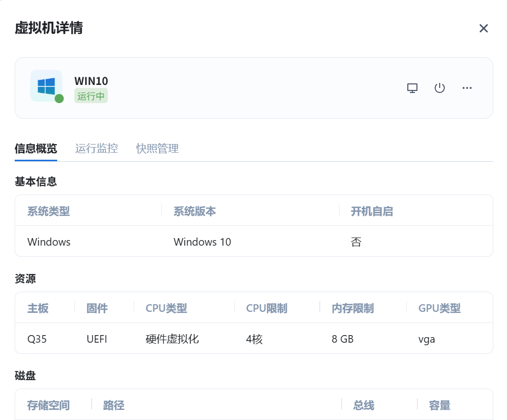Click the 开机自启 column header

pyautogui.click(x=372, y=211)
